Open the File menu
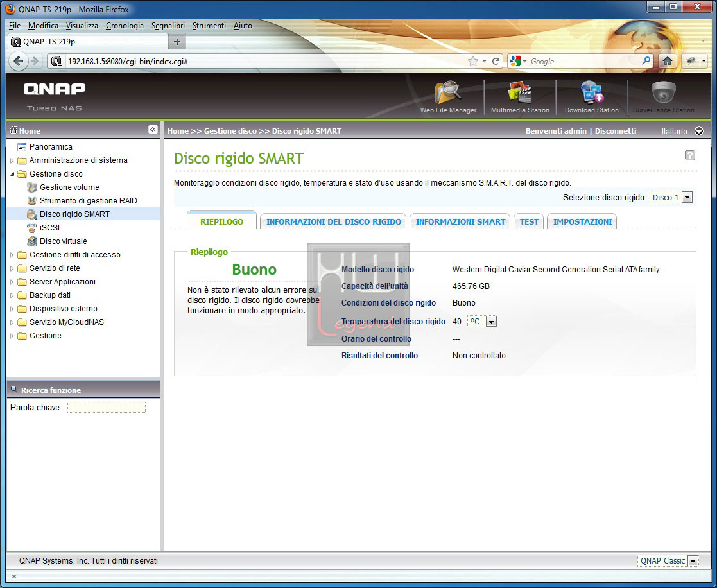 click(x=15, y=26)
